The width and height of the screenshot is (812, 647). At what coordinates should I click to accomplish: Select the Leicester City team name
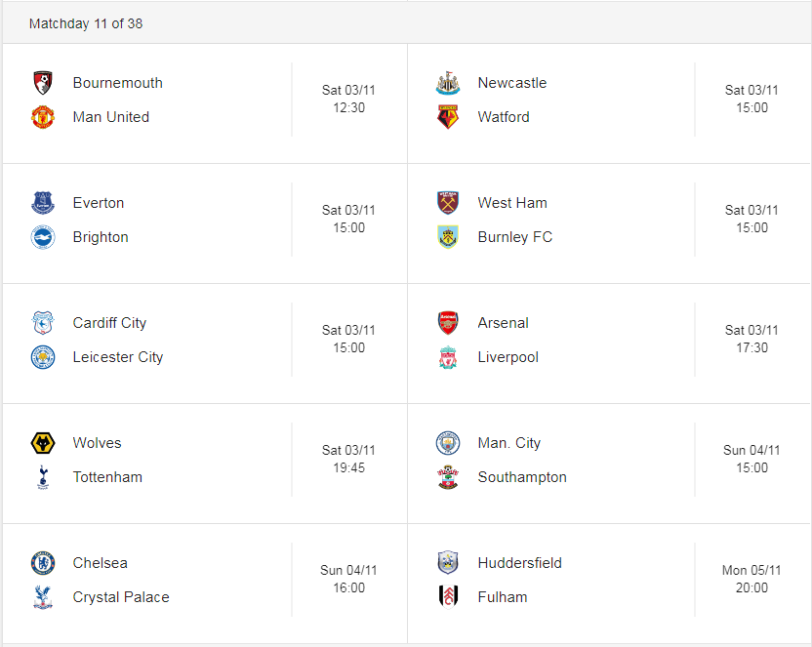pos(117,357)
